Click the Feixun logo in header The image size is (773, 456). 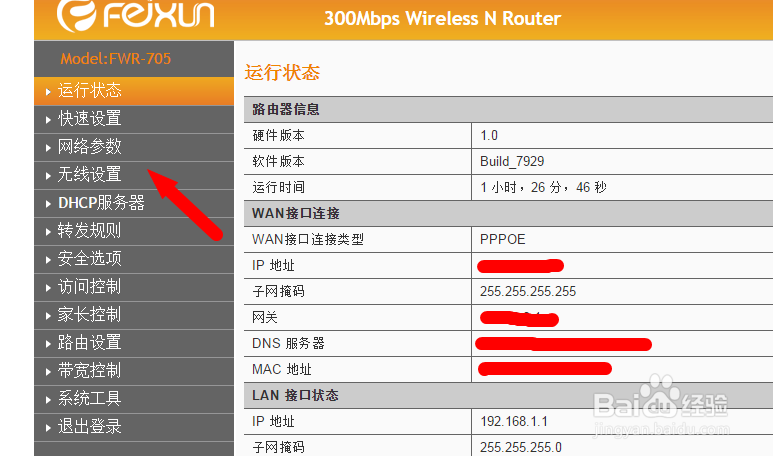coord(136,15)
